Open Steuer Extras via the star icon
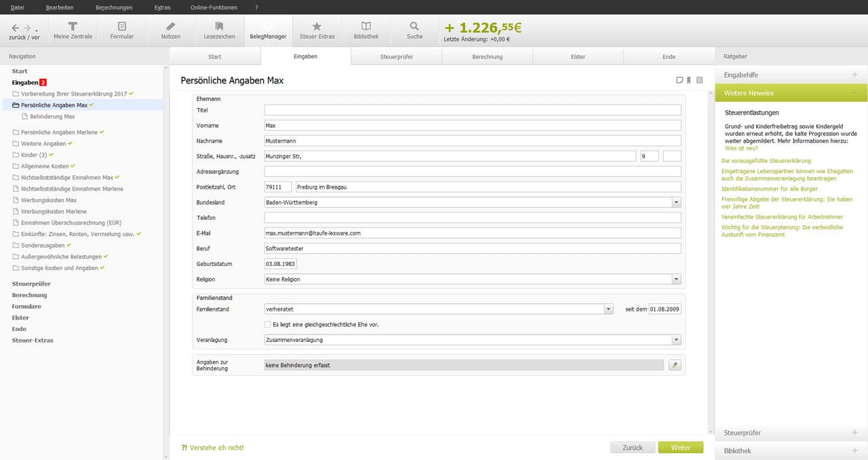 317,30
